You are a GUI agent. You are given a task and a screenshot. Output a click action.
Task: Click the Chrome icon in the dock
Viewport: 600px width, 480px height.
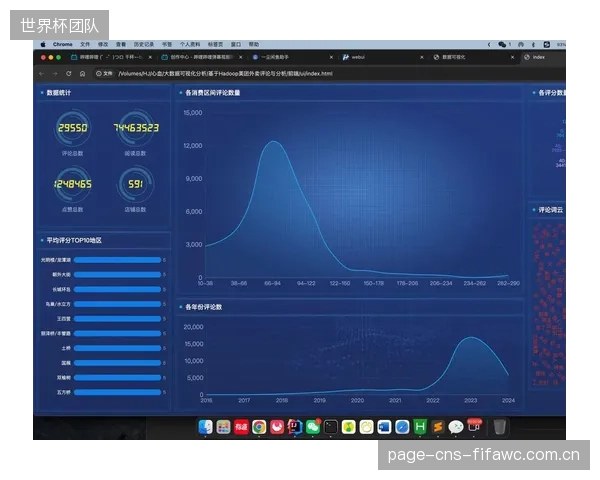259,427
